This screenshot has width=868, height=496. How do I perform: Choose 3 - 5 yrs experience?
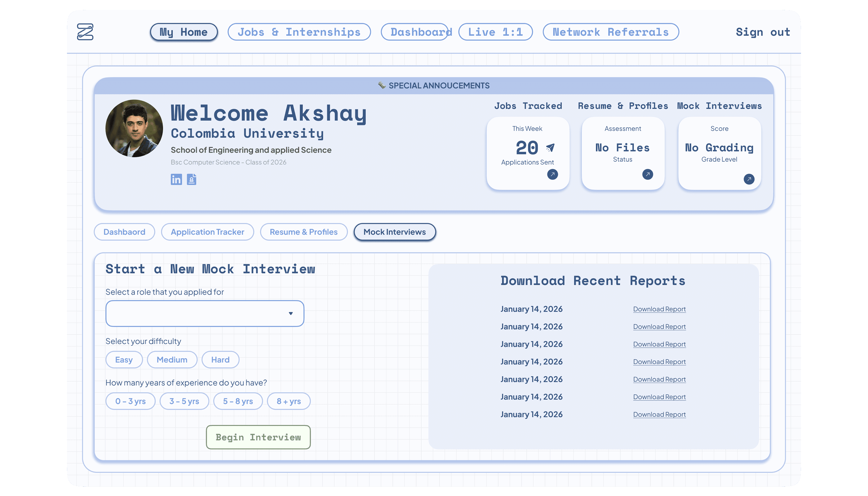pos(184,401)
